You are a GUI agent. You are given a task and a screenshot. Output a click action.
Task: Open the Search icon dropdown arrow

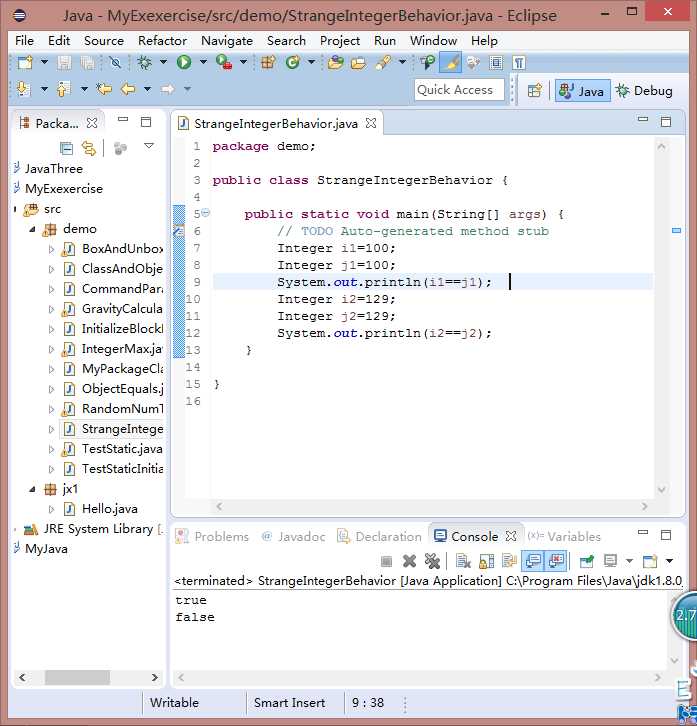pos(402,62)
